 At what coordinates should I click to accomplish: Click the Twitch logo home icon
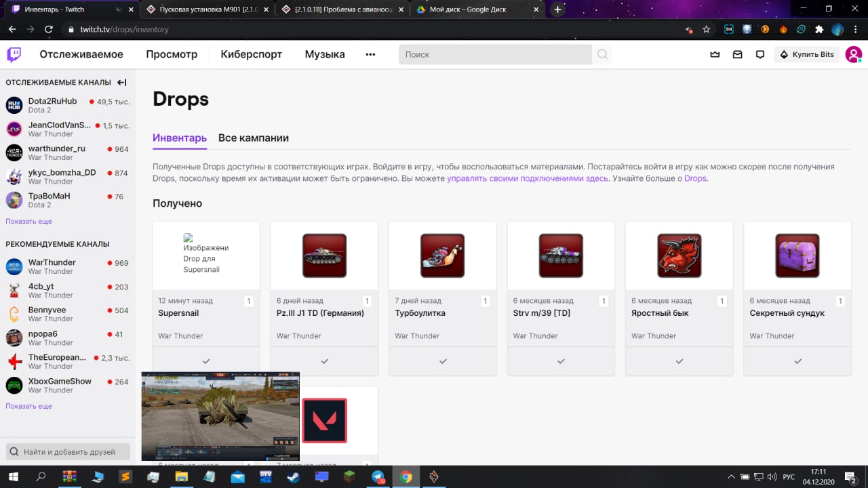click(x=14, y=54)
